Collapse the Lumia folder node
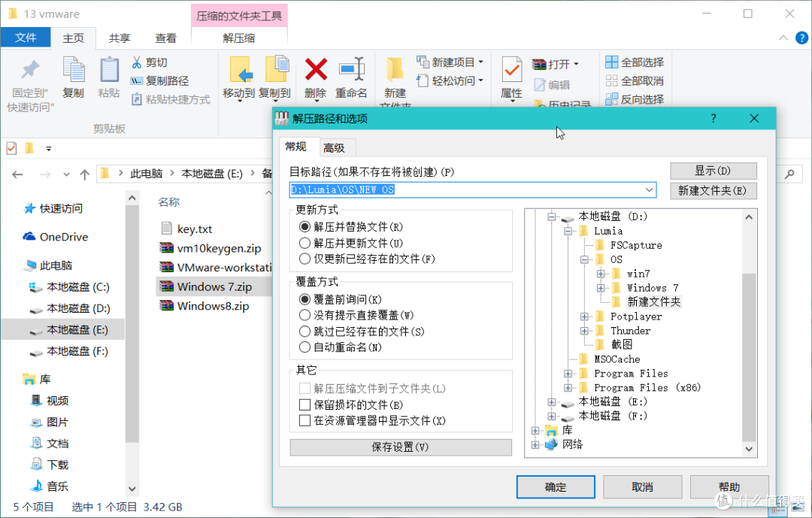Viewport: 812px width, 518px height. click(568, 231)
